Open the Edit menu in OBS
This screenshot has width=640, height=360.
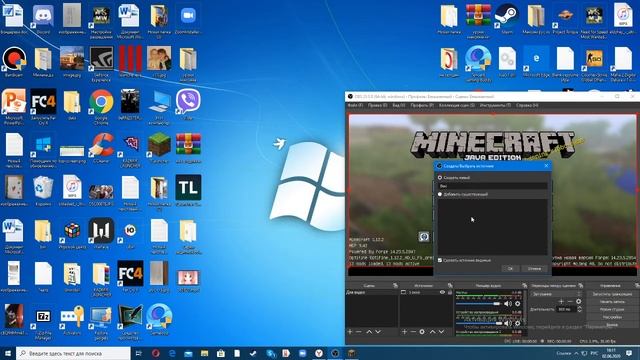pyautogui.click(x=377, y=105)
